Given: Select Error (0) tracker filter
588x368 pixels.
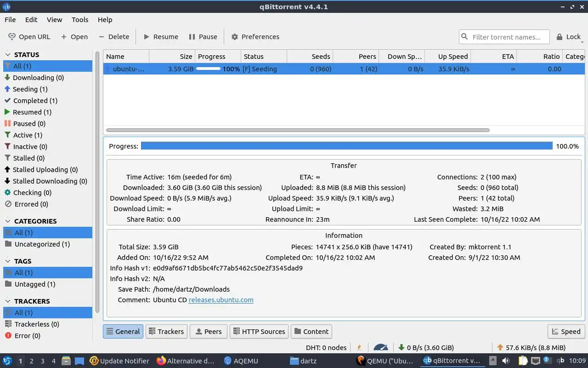Looking at the screenshot, I should (x=48, y=336).
